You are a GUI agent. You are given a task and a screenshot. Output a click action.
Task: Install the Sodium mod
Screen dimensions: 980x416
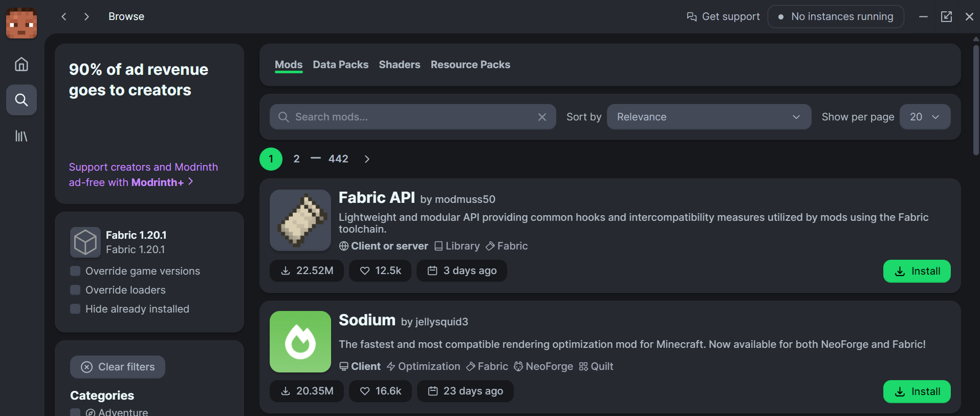[917, 391]
